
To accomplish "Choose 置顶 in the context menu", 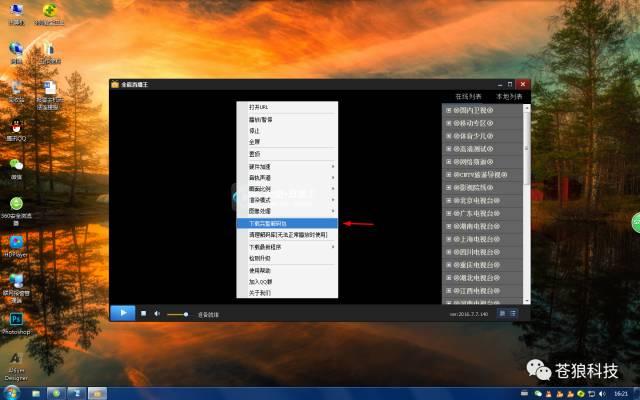I will [x=287, y=154].
